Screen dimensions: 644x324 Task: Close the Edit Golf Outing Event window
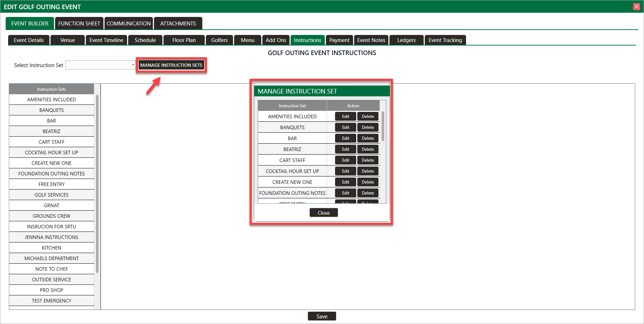636,7
